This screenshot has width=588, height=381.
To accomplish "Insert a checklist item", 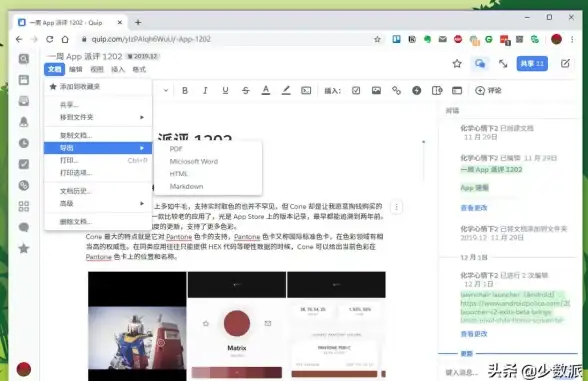I will point(356,90).
